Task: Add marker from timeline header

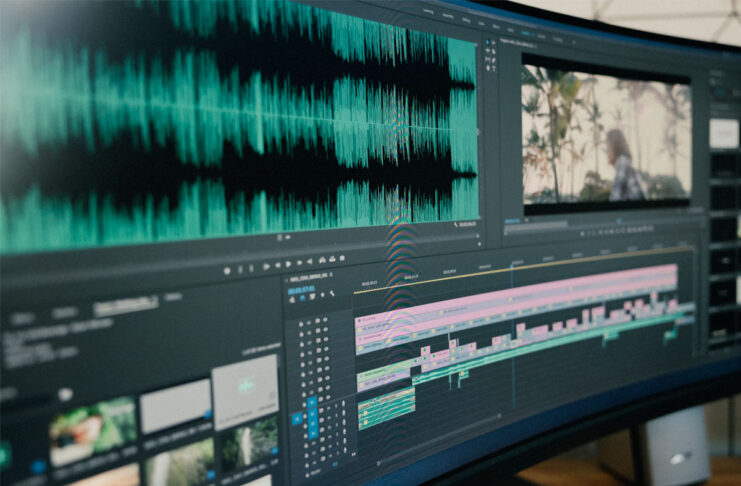Action: 323,295
